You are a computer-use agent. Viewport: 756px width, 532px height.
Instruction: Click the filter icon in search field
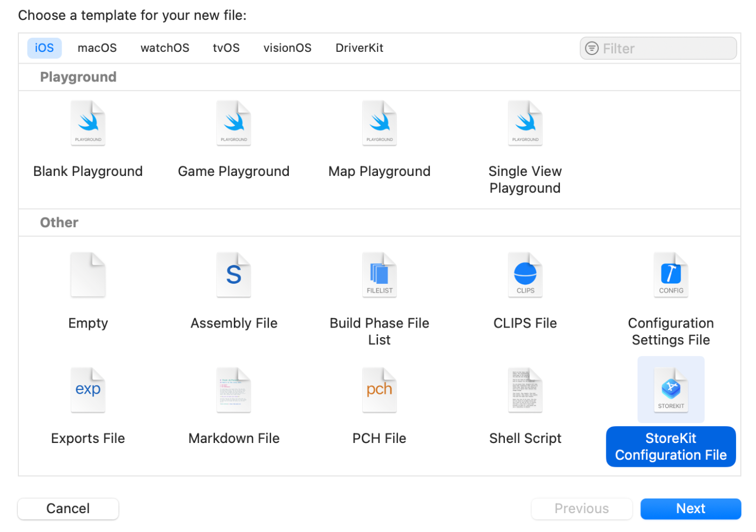[592, 49]
